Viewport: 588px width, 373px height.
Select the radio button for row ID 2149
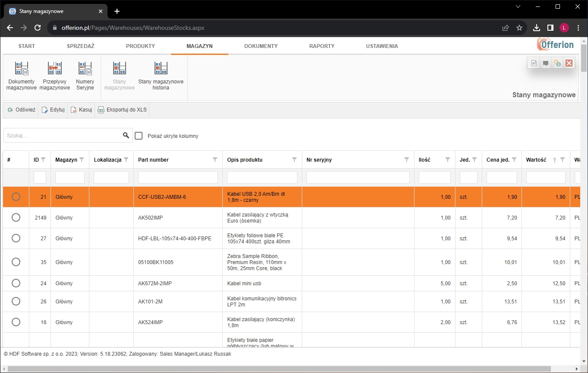(16, 217)
